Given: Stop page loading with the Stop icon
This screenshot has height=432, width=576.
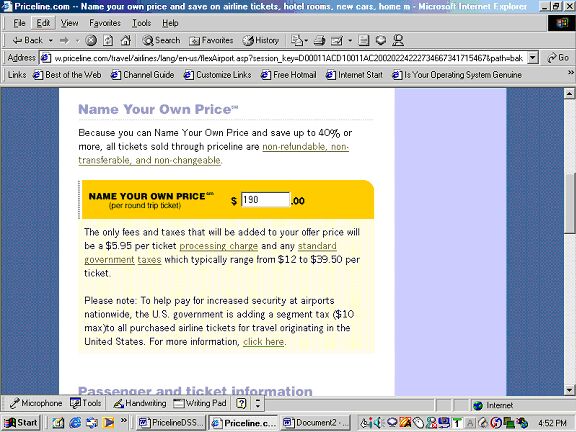Looking at the screenshot, I should pyautogui.click(x=91, y=40).
